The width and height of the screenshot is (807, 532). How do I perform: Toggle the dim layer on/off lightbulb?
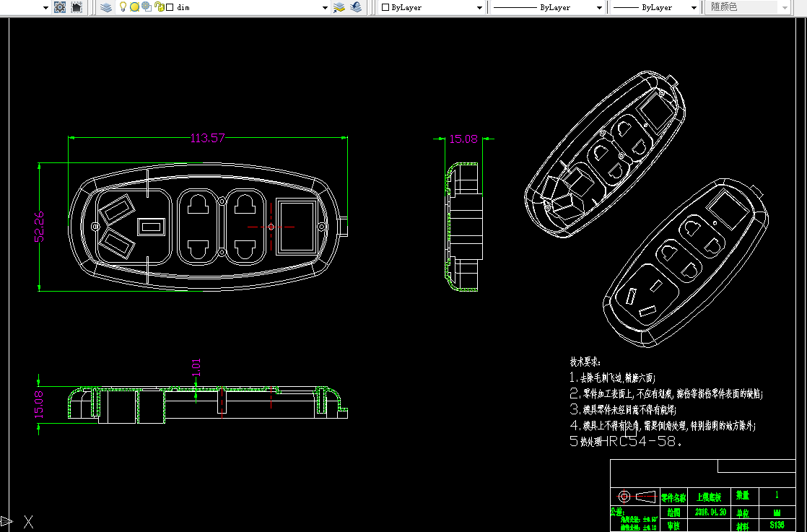123,7
